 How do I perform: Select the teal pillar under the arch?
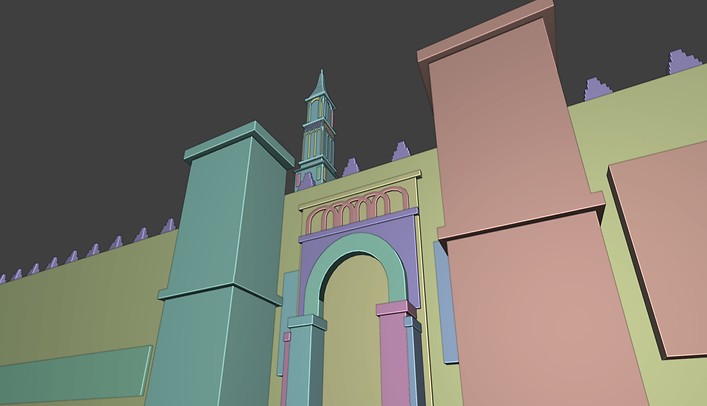[305, 361]
